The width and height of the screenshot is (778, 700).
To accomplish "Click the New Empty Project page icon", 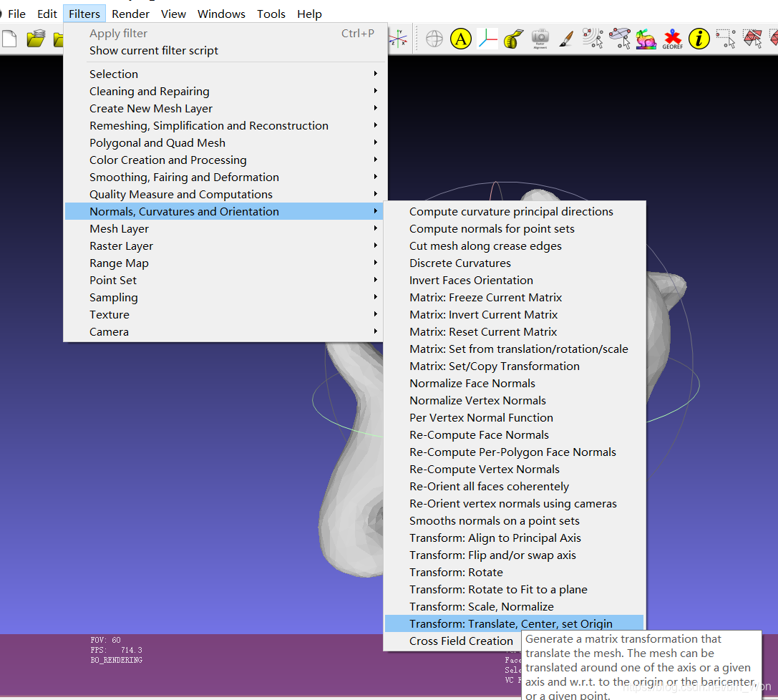I will pyautogui.click(x=9, y=39).
